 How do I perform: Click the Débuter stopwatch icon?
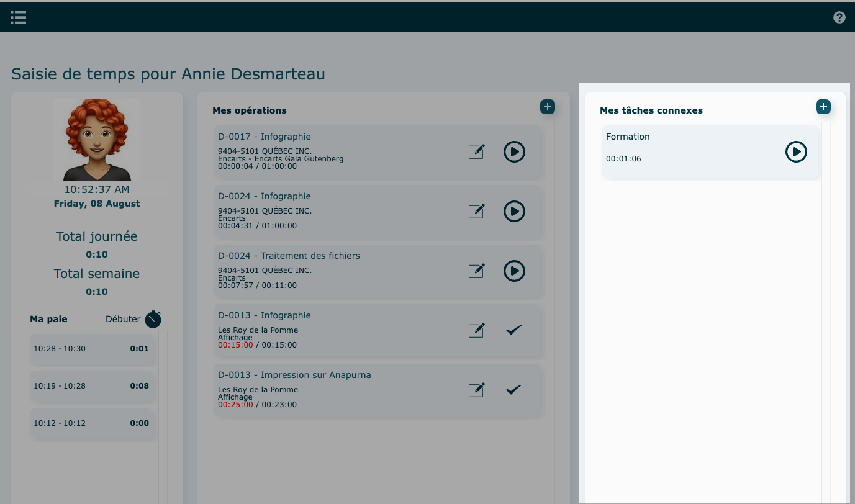click(153, 320)
